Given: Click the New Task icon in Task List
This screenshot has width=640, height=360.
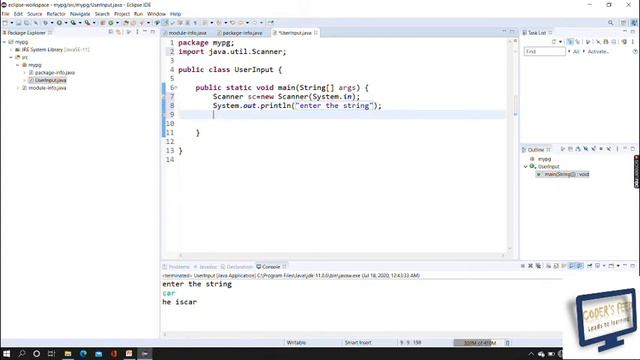Looking at the screenshot, I should click(554, 42).
